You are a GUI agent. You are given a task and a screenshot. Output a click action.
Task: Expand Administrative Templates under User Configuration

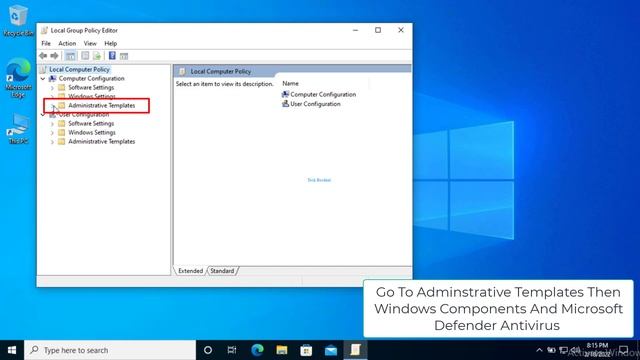(x=52, y=142)
